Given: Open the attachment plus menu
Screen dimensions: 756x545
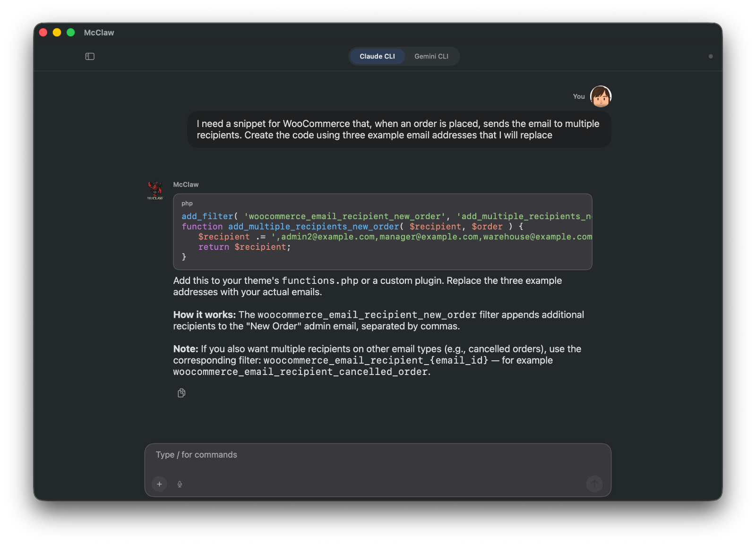Looking at the screenshot, I should (159, 484).
